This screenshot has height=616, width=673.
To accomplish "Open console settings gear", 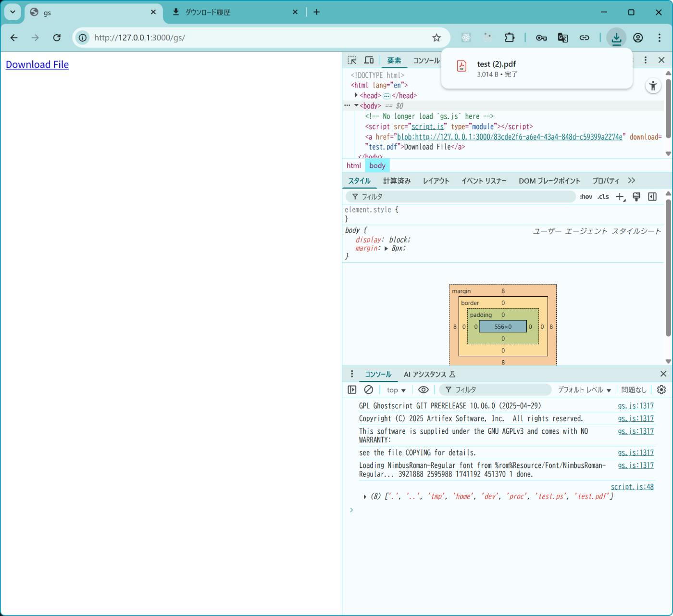I will tap(661, 390).
